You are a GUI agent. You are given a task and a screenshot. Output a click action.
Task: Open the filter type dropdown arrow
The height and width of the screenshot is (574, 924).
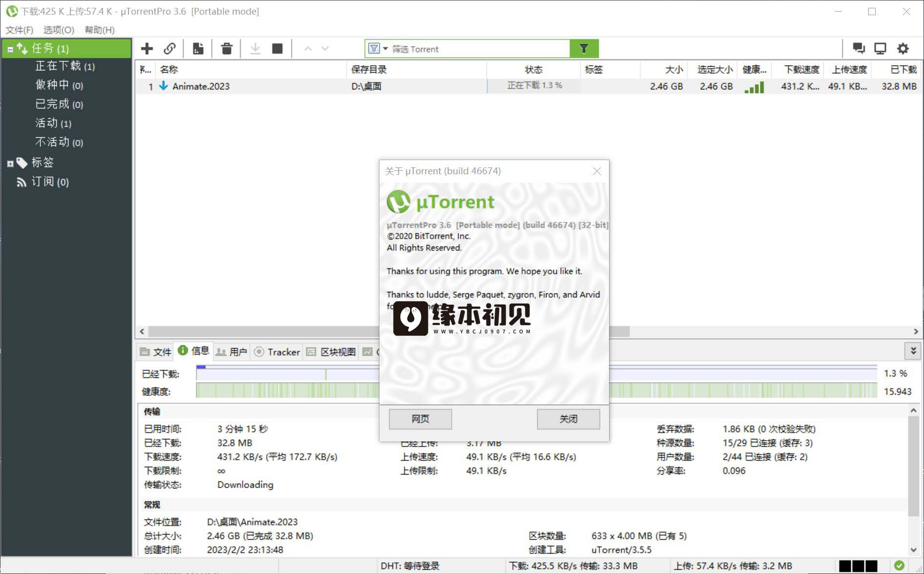pos(385,49)
